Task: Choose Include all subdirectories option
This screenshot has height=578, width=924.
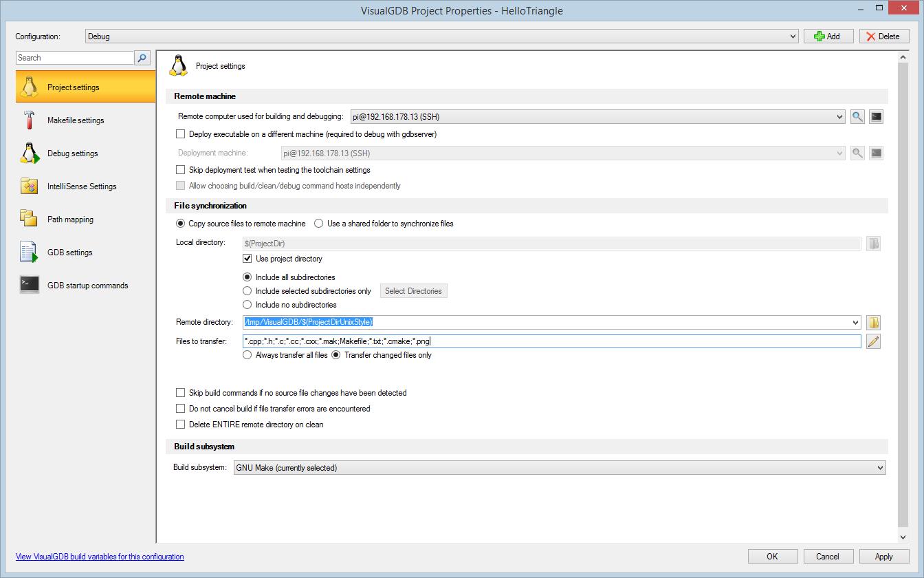Action: [x=247, y=277]
